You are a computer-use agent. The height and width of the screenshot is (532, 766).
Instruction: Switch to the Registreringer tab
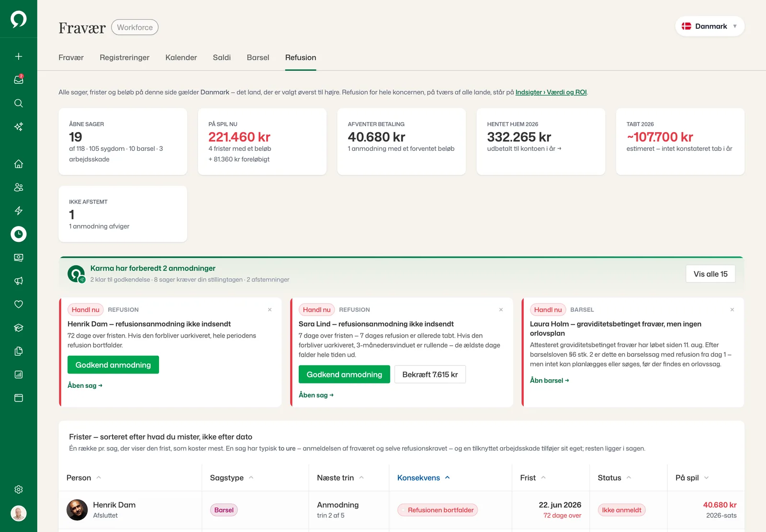click(124, 57)
